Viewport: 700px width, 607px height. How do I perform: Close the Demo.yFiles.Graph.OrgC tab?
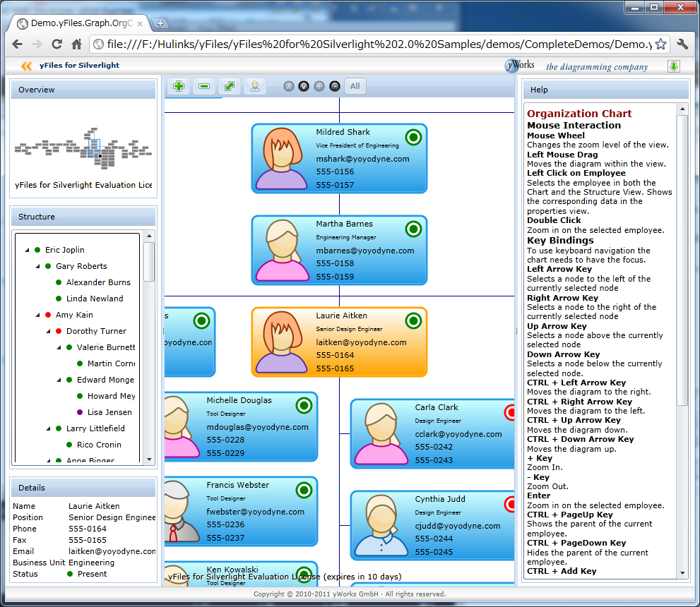(x=140, y=23)
